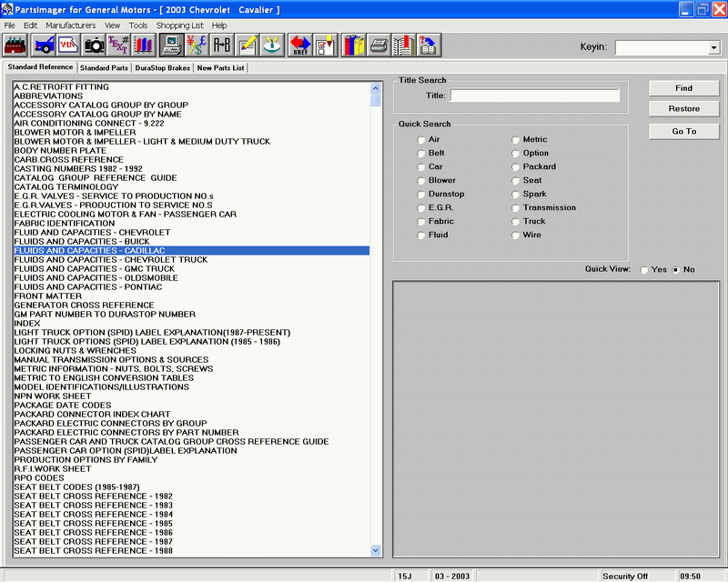Click the open book bookmark icon

tap(404, 45)
